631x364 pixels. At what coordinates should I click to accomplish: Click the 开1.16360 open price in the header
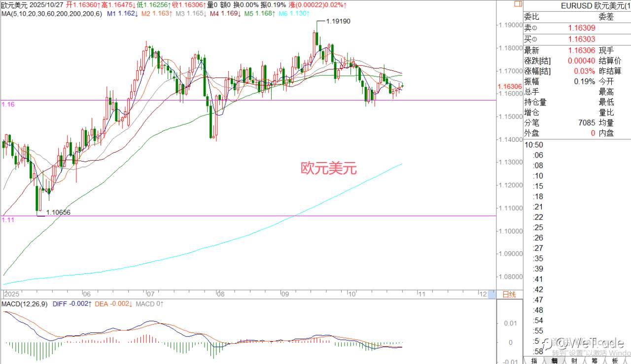pos(82,4)
